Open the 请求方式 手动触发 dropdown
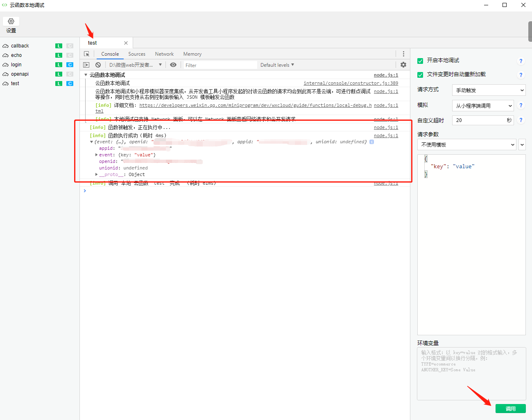Screen dimensions: 532x420 [x=489, y=90]
